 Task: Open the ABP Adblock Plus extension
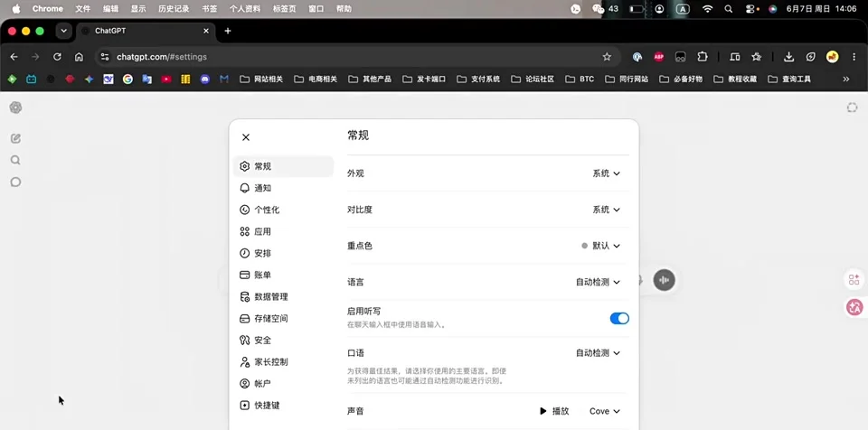(x=659, y=57)
